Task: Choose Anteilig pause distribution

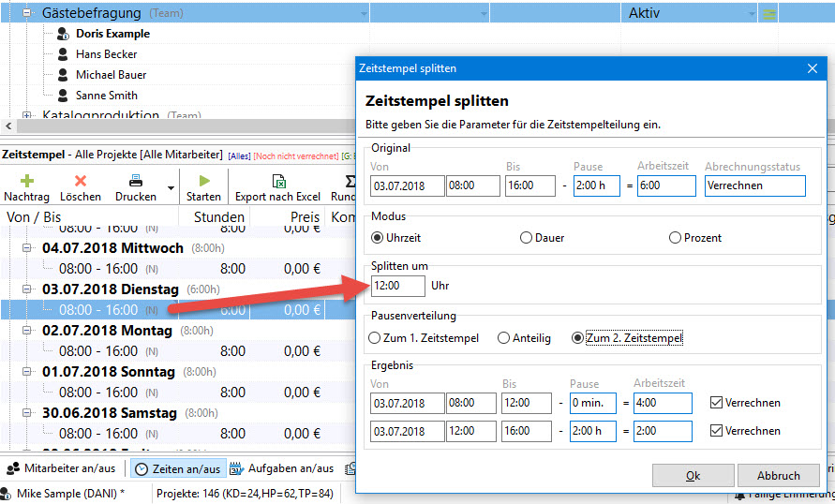Action: pos(503,338)
